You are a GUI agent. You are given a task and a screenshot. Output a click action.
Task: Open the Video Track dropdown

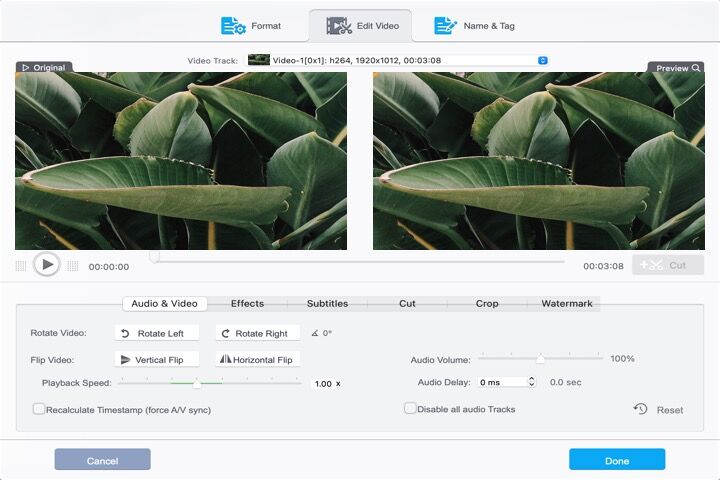point(398,61)
